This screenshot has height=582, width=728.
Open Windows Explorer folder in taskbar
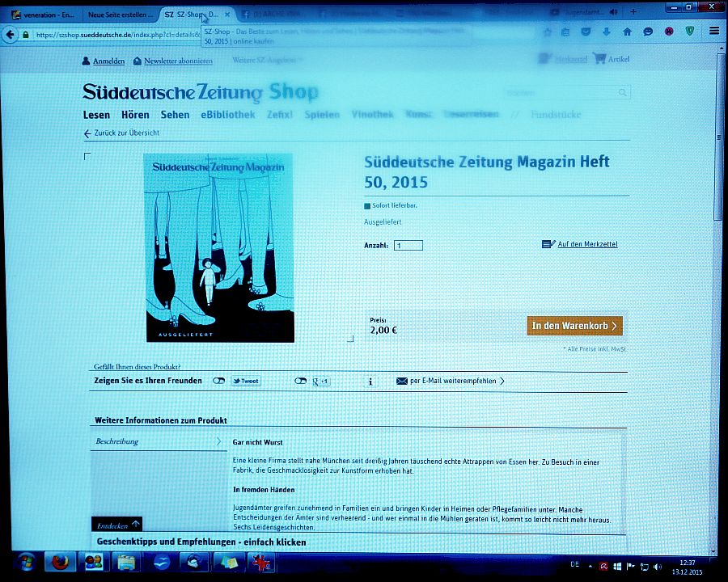click(x=126, y=563)
